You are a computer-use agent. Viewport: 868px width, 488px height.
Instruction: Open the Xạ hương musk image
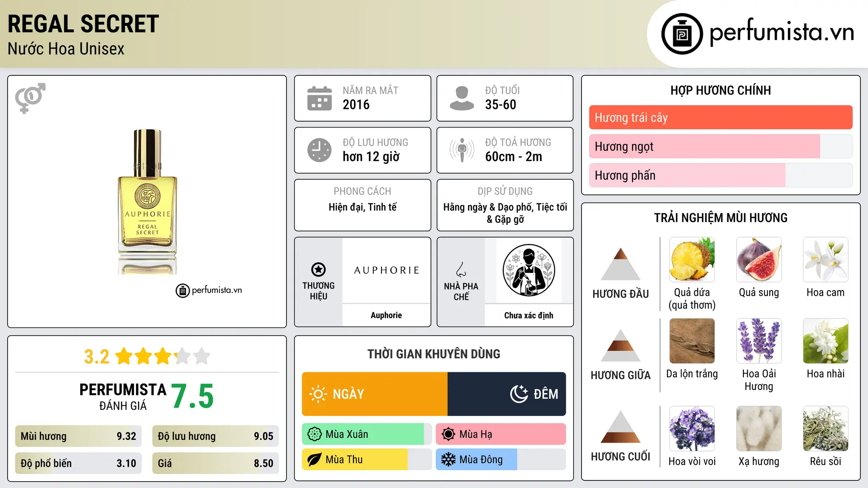[x=759, y=429]
